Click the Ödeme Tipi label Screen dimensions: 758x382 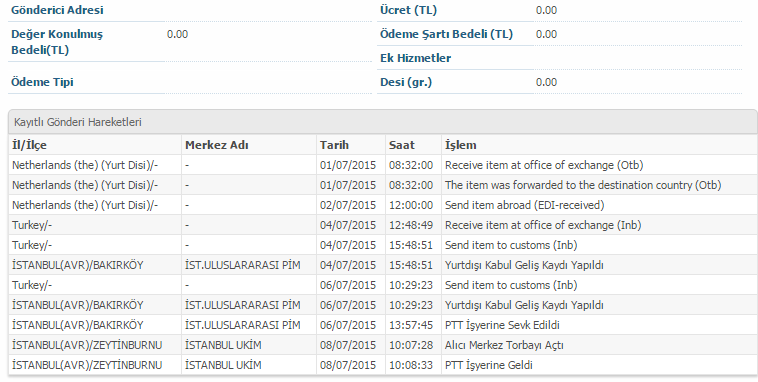click(x=42, y=82)
